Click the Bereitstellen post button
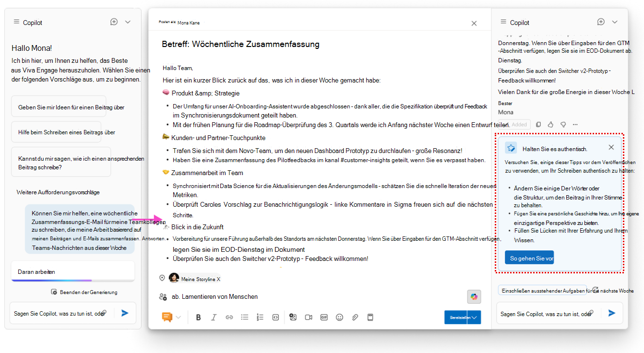Viewport: 644px width, 353px height. click(x=456, y=318)
